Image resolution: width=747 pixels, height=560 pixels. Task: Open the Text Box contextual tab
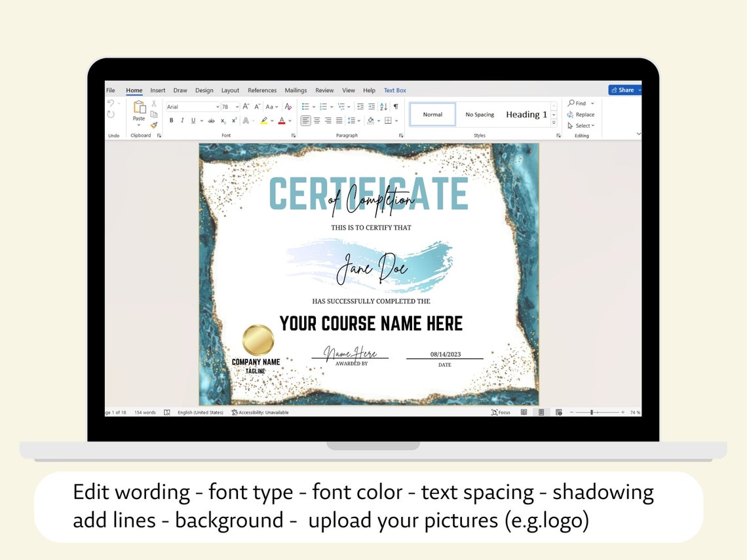pyautogui.click(x=394, y=90)
